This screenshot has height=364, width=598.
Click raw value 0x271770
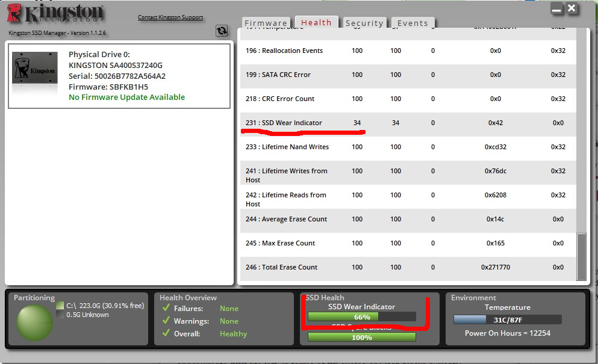[496, 267]
